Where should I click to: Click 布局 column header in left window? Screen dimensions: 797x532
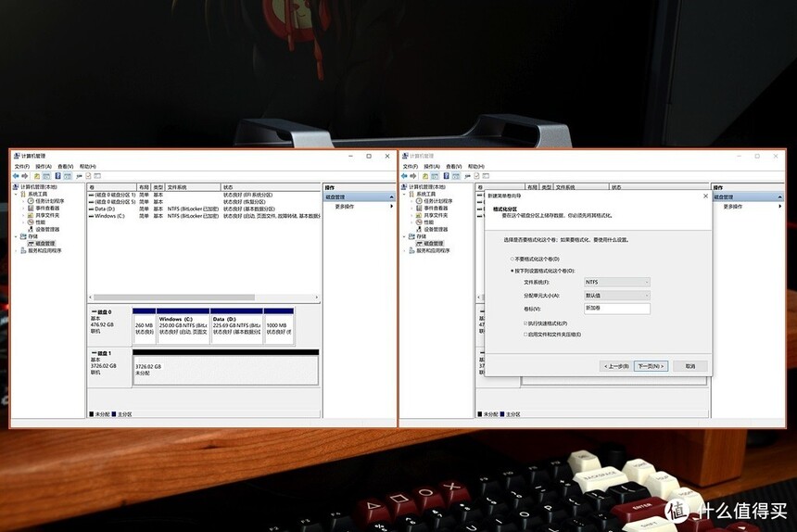point(145,187)
